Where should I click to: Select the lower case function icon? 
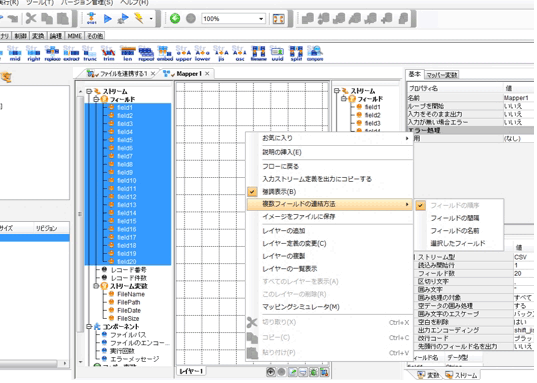point(202,53)
